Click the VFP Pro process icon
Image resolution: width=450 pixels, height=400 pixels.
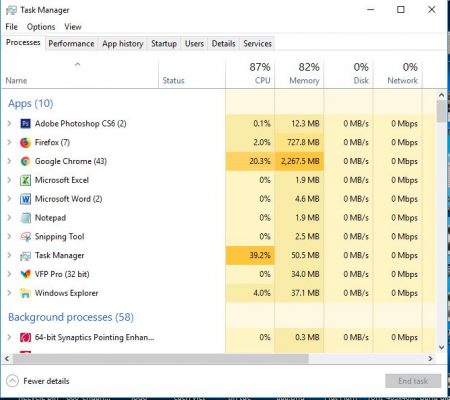(25, 274)
